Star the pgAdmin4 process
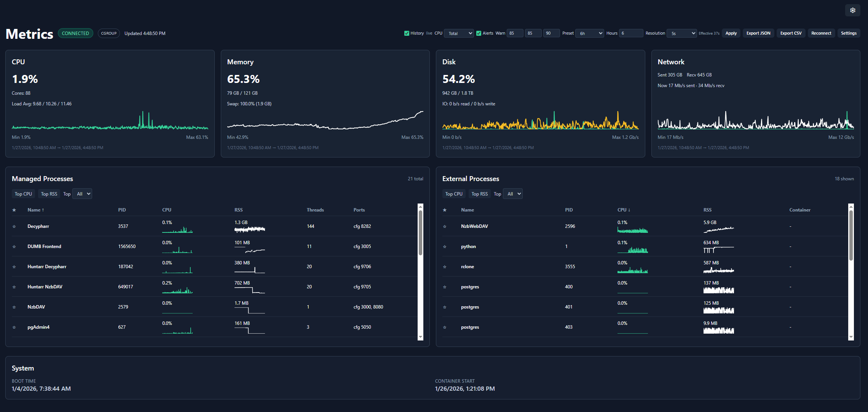868x412 pixels. [x=14, y=327]
